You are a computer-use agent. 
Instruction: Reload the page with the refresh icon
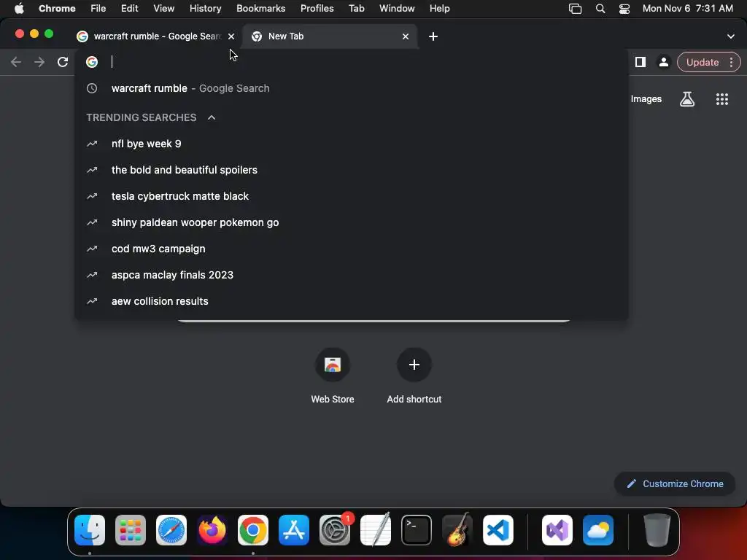[63, 62]
